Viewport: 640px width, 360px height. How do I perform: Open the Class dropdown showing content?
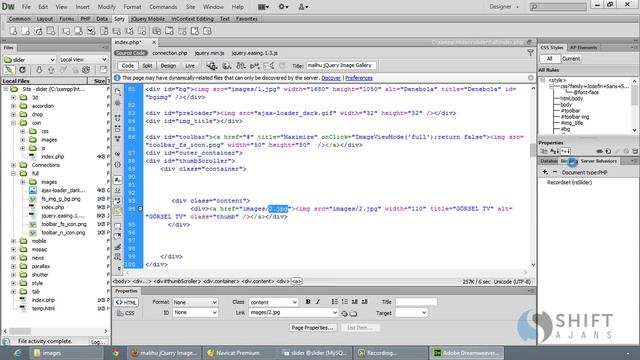click(273, 302)
